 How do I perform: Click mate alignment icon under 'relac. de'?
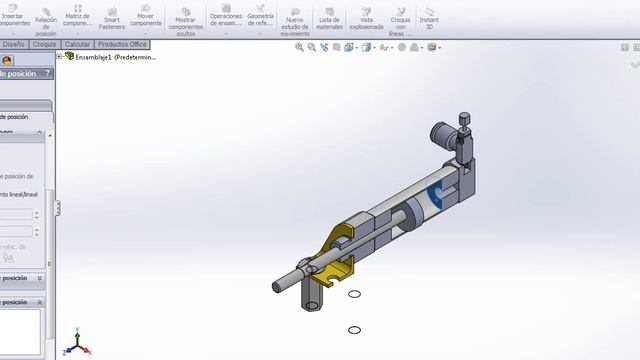pyautogui.click(x=8, y=258)
